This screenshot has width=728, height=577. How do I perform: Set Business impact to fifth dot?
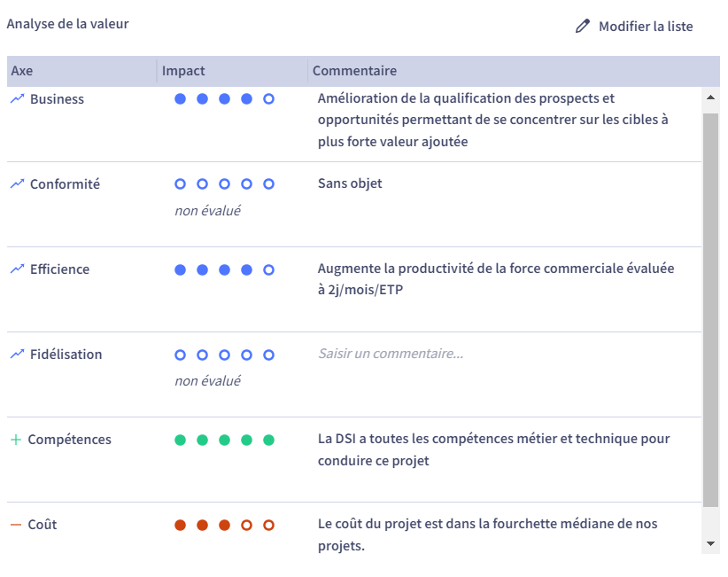click(269, 99)
